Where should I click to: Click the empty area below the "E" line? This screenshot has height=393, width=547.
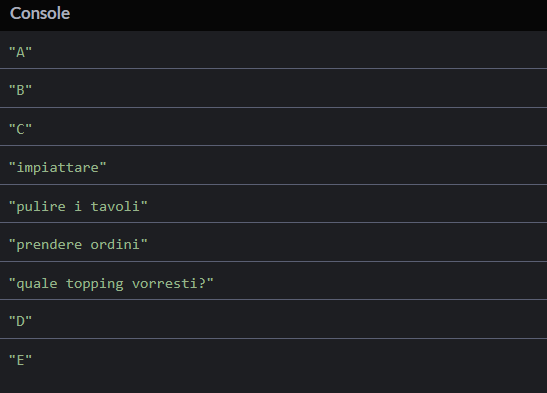(x=274, y=385)
